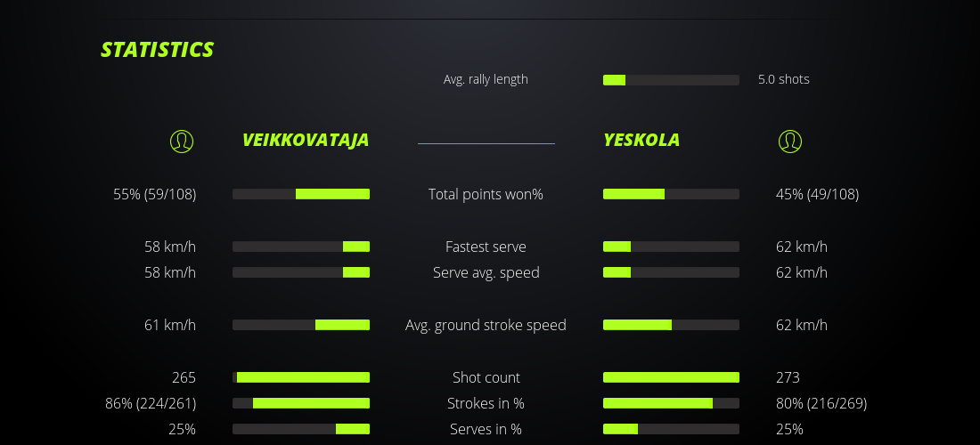Click Yeskola's Shot count bar
This screenshot has height=445, width=980.
(671, 377)
